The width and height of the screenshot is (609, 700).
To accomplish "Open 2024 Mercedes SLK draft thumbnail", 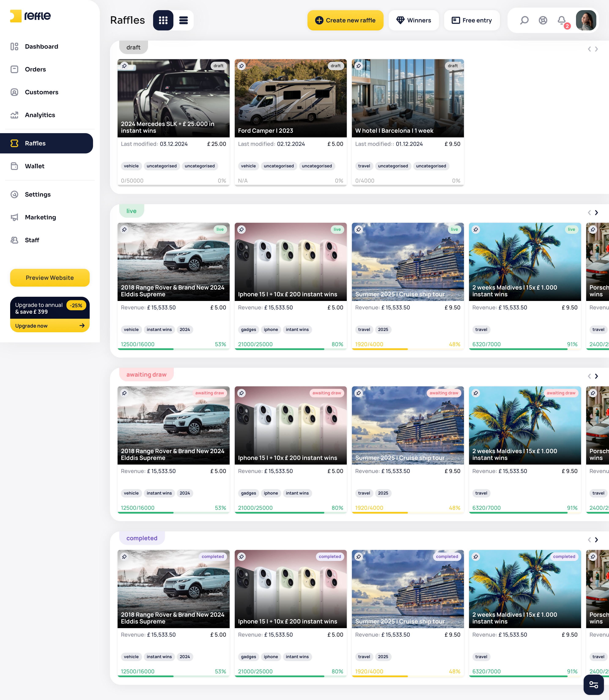I will pos(173,98).
